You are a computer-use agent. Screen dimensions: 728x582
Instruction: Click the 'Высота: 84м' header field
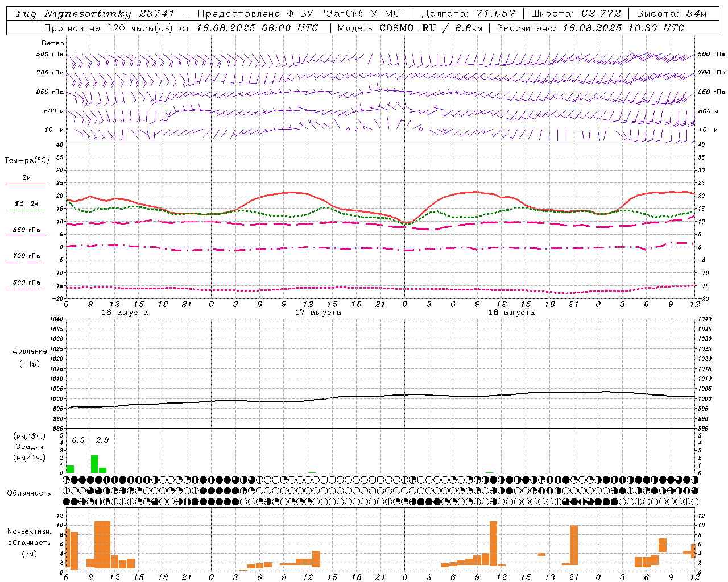671,14
